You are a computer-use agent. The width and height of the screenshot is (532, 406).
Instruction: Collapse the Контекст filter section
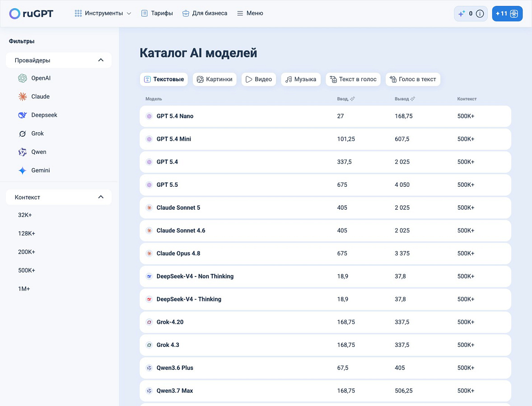click(59, 197)
